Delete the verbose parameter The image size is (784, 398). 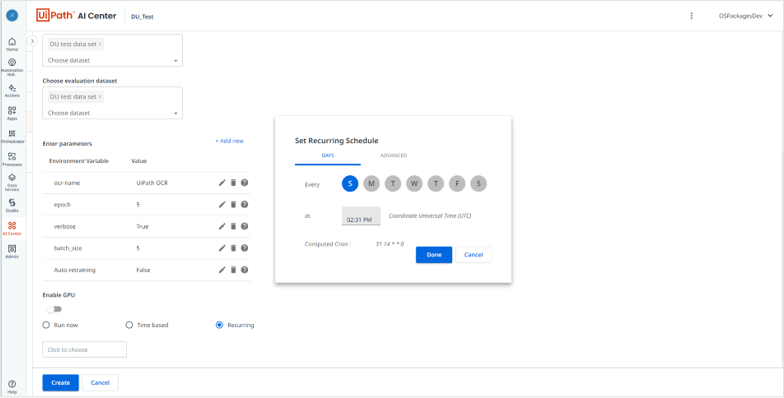pyautogui.click(x=233, y=226)
